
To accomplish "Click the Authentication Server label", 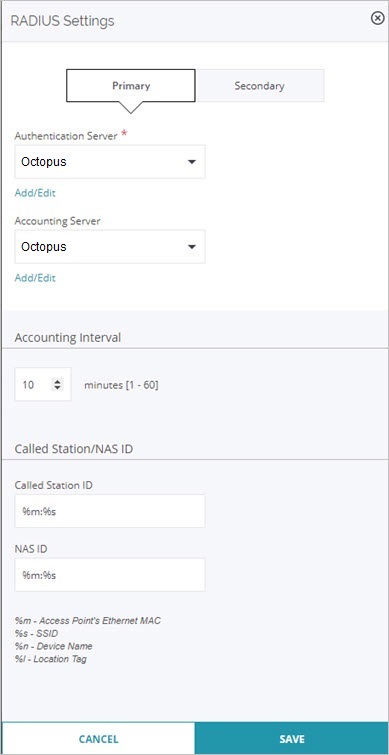I will (66, 136).
